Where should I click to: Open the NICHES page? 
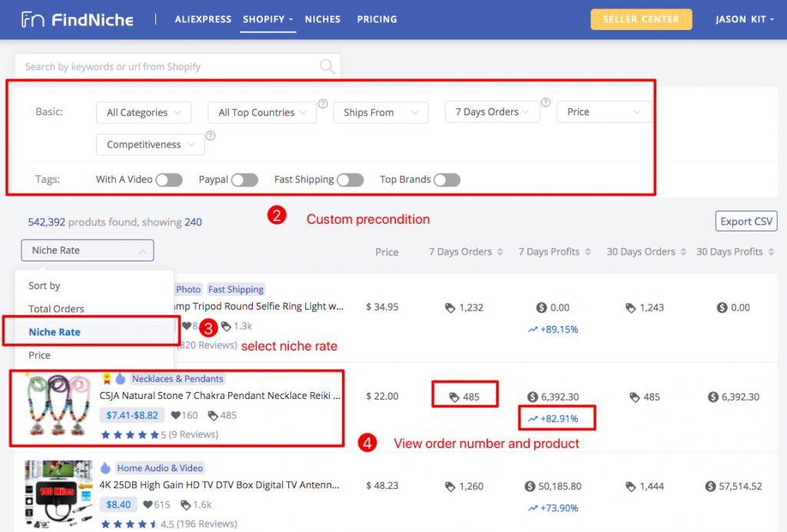pos(323,19)
